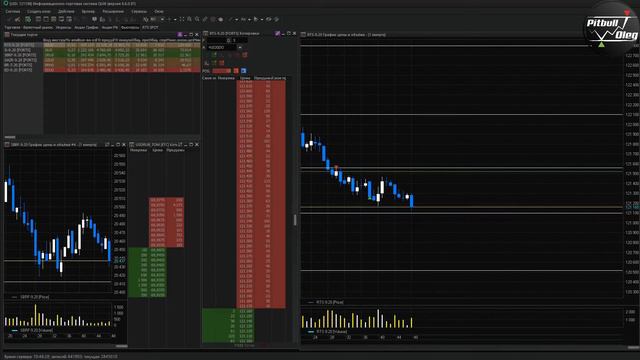Screen dimensions: 640x360
Task: Click the SBRF-9.20 [Volume] legend
Action: pyautogui.click(x=36, y=330)
